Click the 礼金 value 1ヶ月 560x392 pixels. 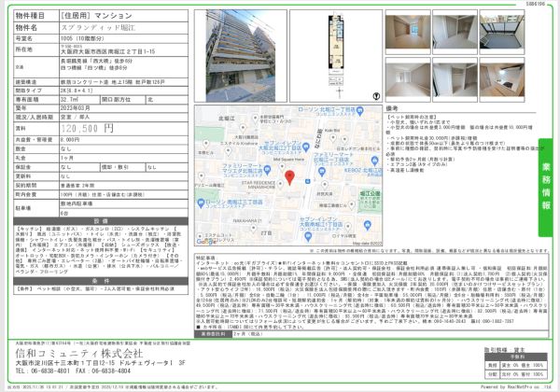pyautogui.click(x=67, y=158)
